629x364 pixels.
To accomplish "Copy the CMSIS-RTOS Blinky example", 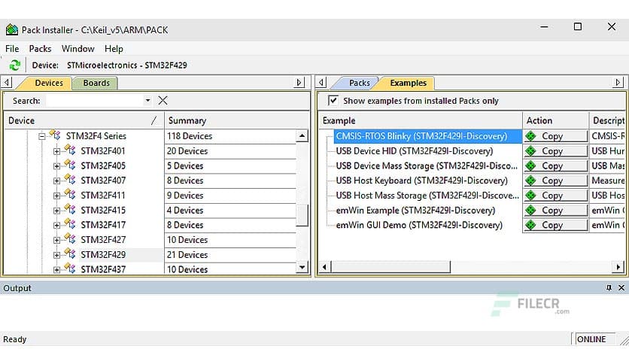I will pyautogui.click(x=555, y=136).
